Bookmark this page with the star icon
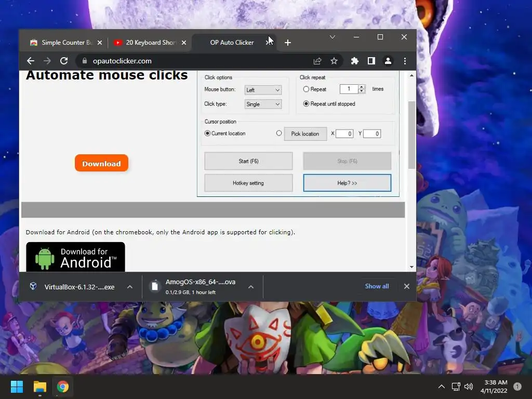Image resolution: width=532 pixels, height=399 pixels. click(334, 61)
